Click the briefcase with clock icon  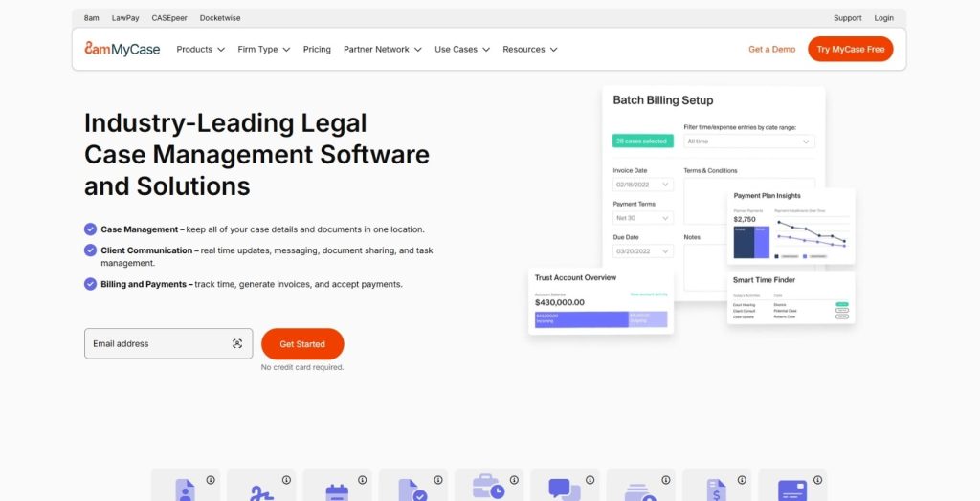coord(488,490)
